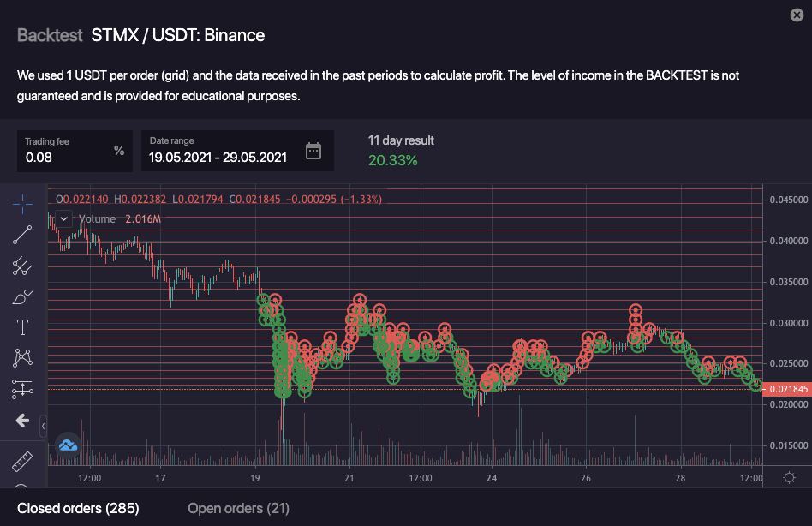Open the chart patterns tool
The image size is (812, 526).
pos(22,358)
